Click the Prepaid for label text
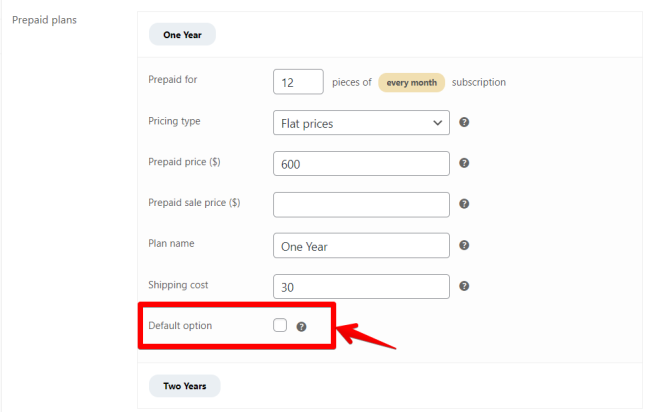This screenshot has height=412, width=649. pyautogui.click(x=172, y=80)
